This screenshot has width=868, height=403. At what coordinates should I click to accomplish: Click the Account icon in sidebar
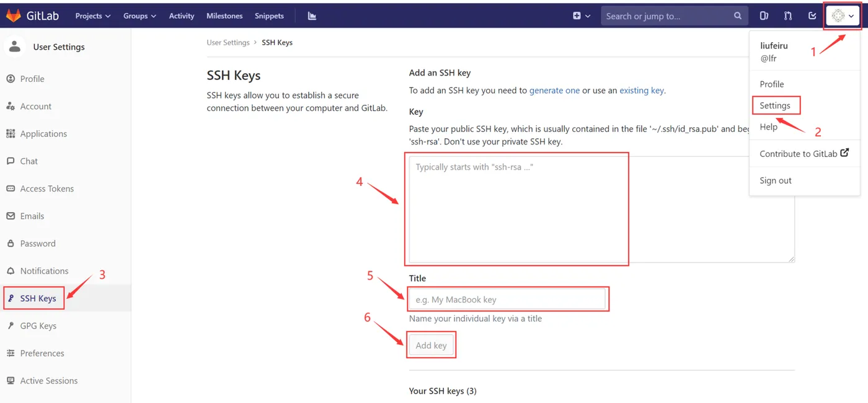pyautogui.click(x=11, y=106)
